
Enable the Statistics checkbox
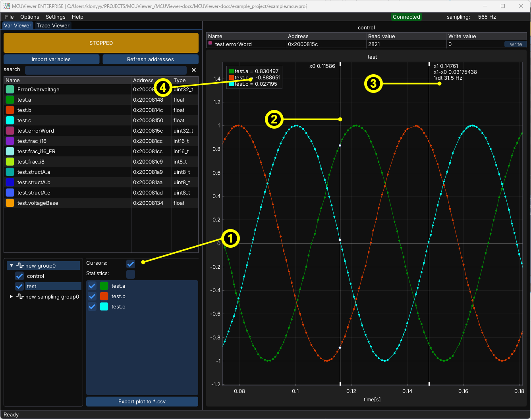click(131, 274)
